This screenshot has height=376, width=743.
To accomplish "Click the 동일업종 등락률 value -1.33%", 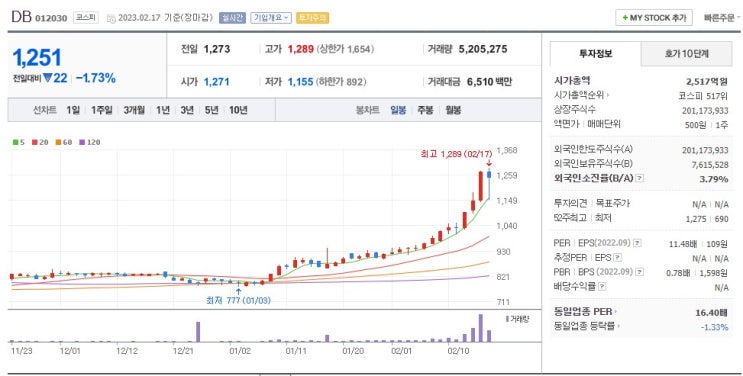I will pyautogui.click(x=714, y=327).
